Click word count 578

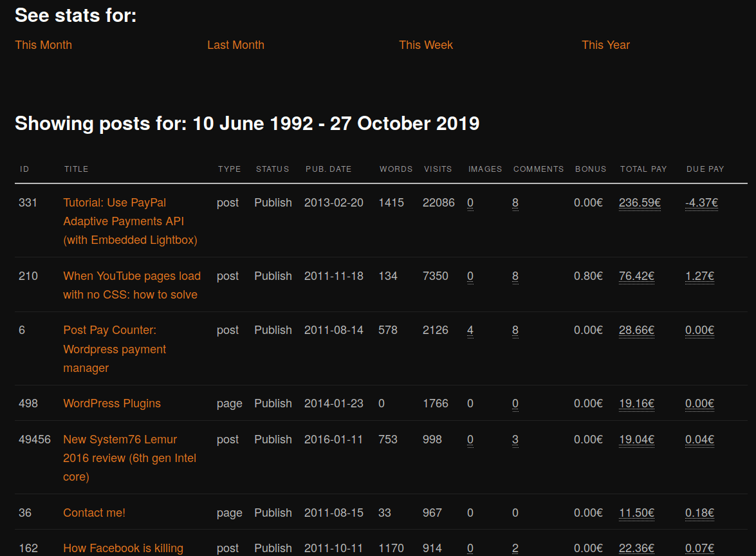click(x=387, y=330)
